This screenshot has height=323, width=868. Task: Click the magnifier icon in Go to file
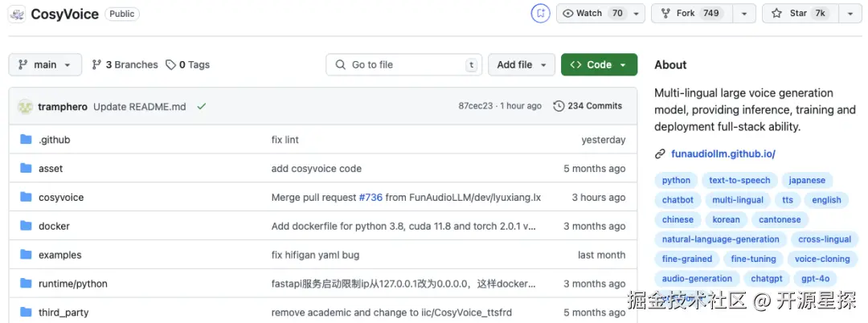341,65
